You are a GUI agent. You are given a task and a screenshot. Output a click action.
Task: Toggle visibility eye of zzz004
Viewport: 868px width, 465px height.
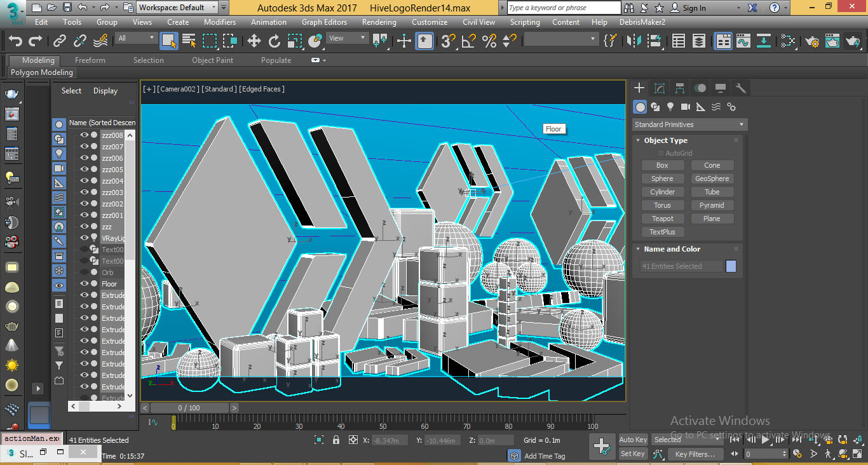pyautogui.click(x=84, y=181)
